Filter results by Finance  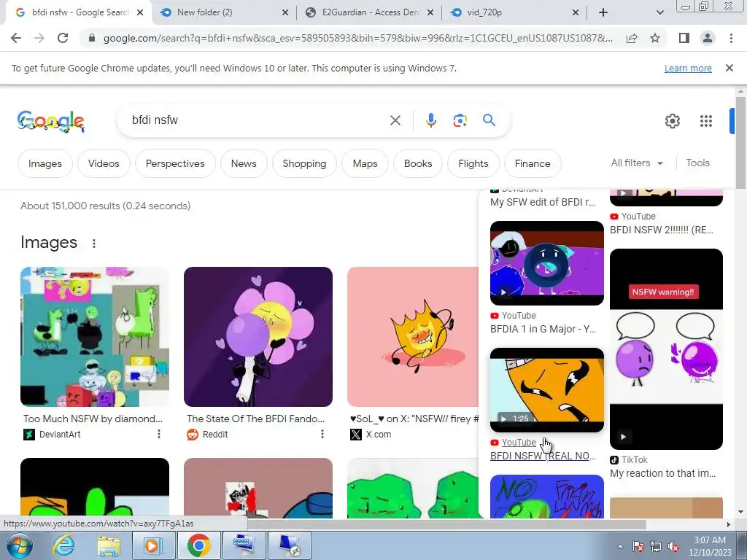tap(532, 163)
